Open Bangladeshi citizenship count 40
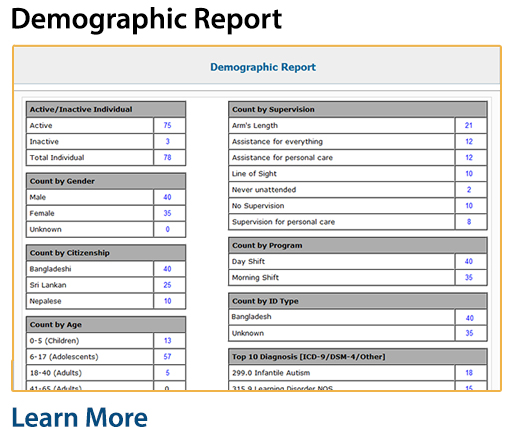 pos(167,269)
